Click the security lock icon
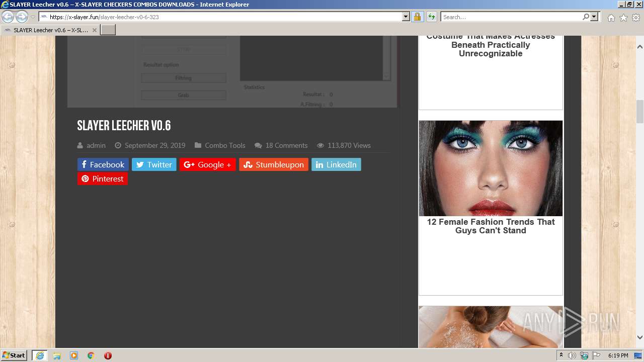The width and height of the screenshot is (644, 362). (x=417, y=17)
